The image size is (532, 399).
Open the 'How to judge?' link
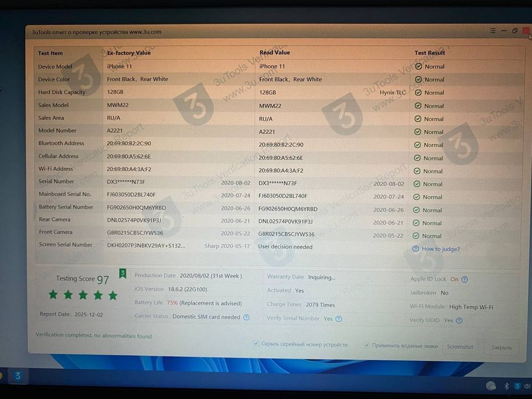tap(440, 249)
